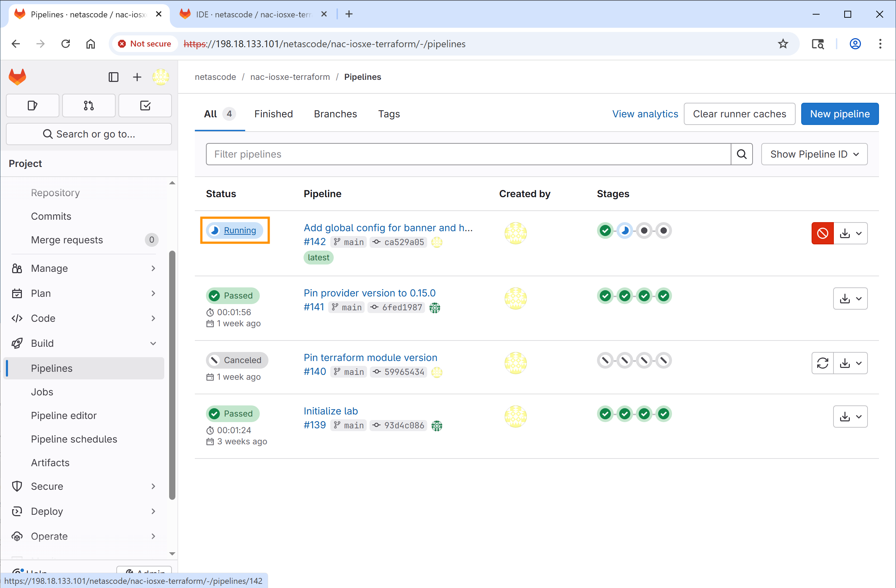Open Show Pipeline ID dropdown
This screenshot has height=588, width=896.
[814, 154]
